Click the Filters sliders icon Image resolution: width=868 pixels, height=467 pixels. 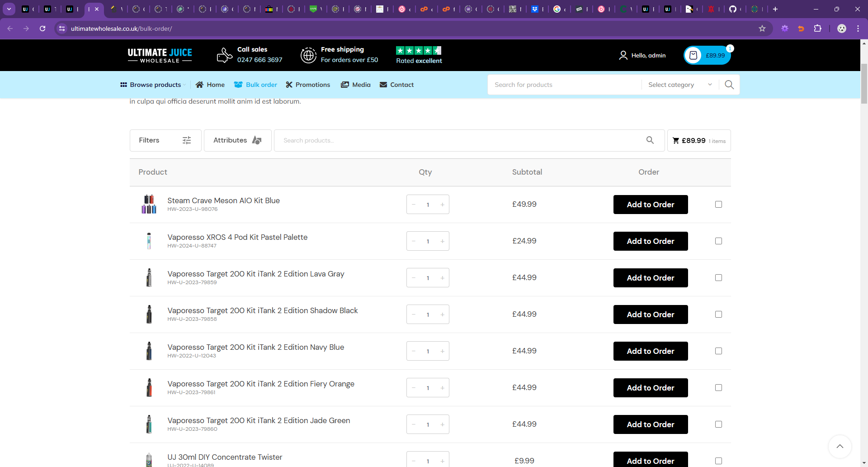click(187, 140)
